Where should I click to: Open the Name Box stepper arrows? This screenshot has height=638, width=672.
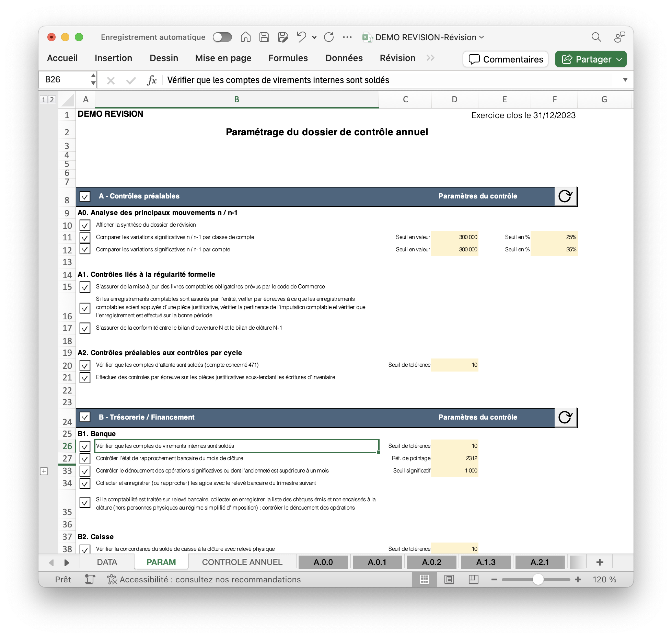pyautogui.click(x=93, y=80)
